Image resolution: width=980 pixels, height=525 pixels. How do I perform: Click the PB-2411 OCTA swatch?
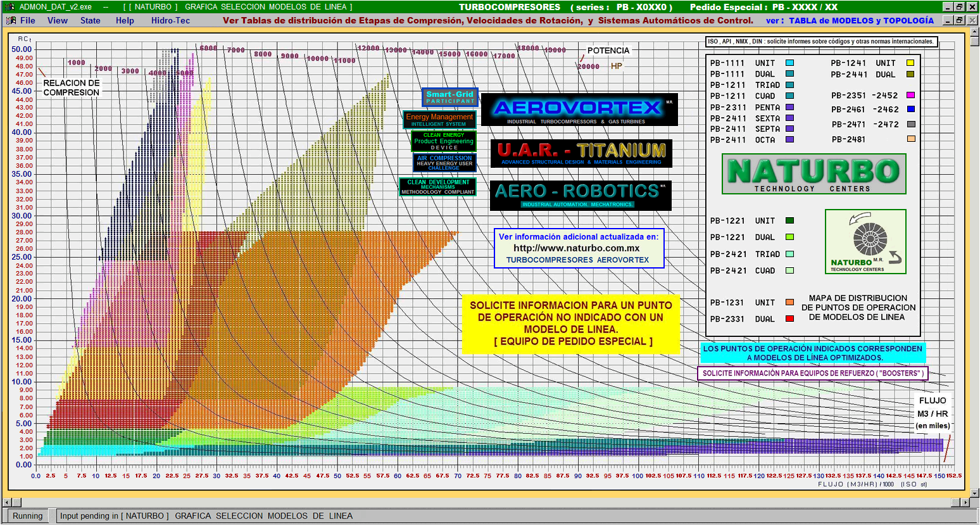click(x=789, y=139)
